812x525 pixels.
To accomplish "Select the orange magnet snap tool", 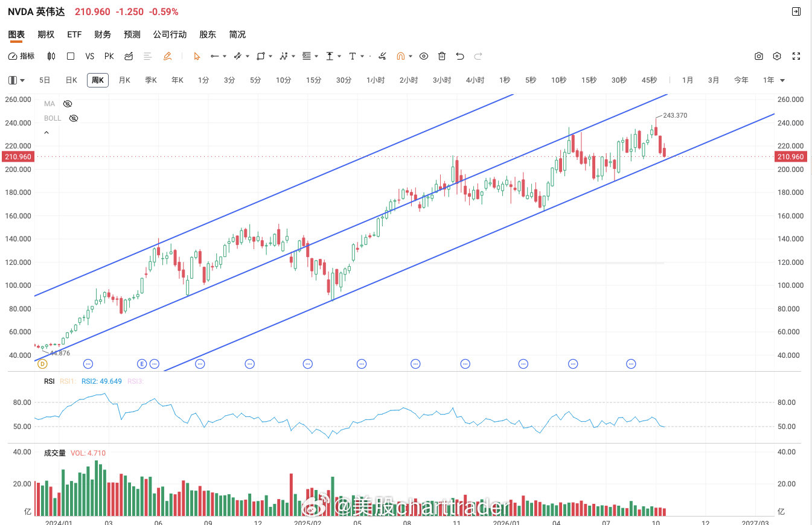I will pos(400,56).
